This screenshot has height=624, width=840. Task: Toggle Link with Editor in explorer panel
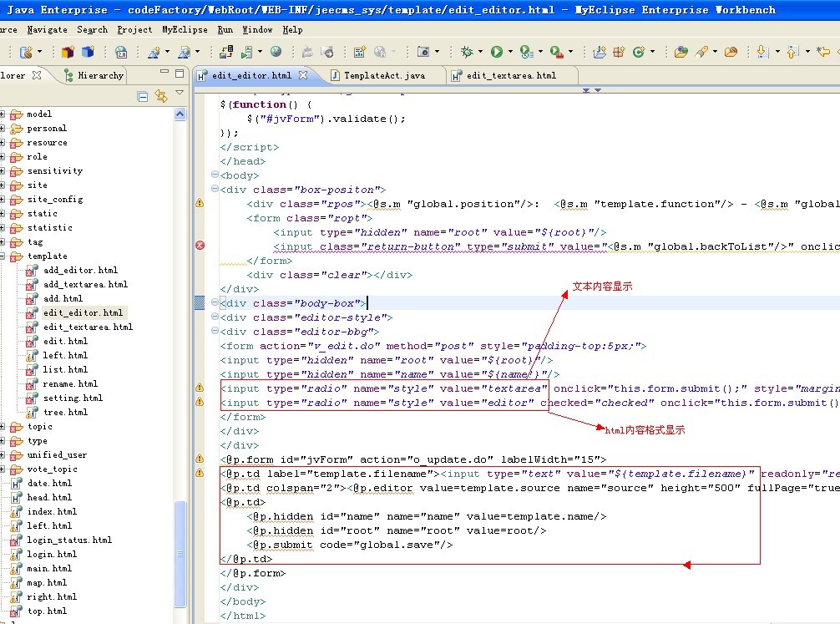point(160,97)
